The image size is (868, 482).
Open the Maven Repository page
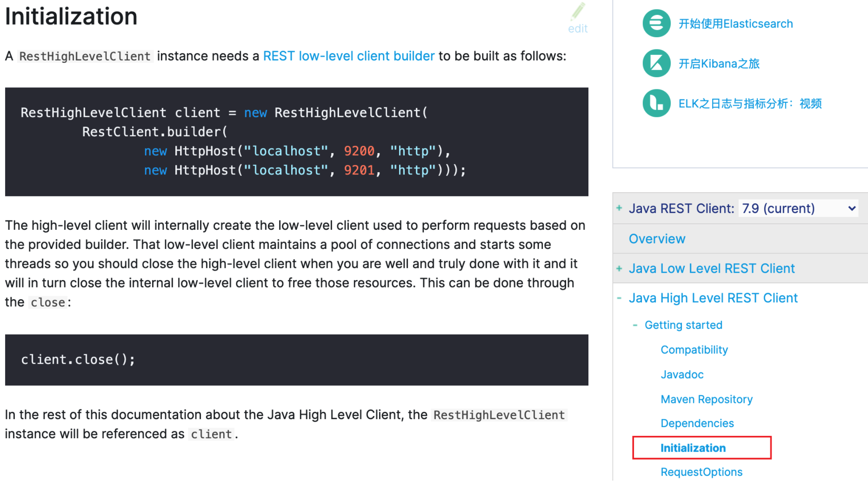707,399
